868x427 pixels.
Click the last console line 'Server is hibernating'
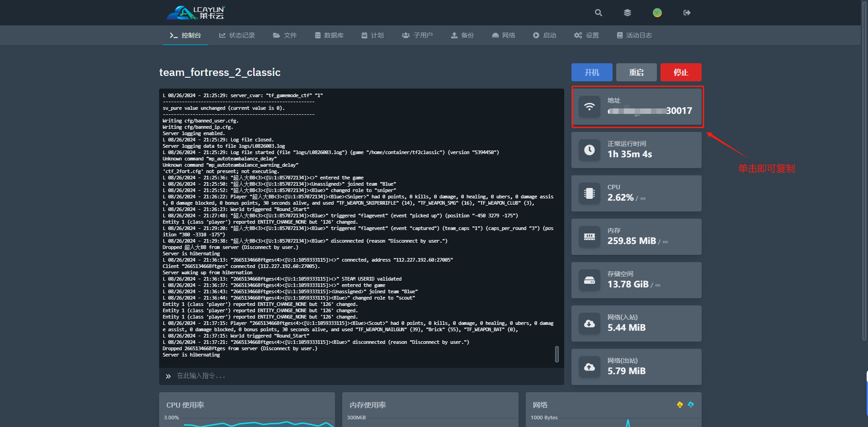pos(191,355)
